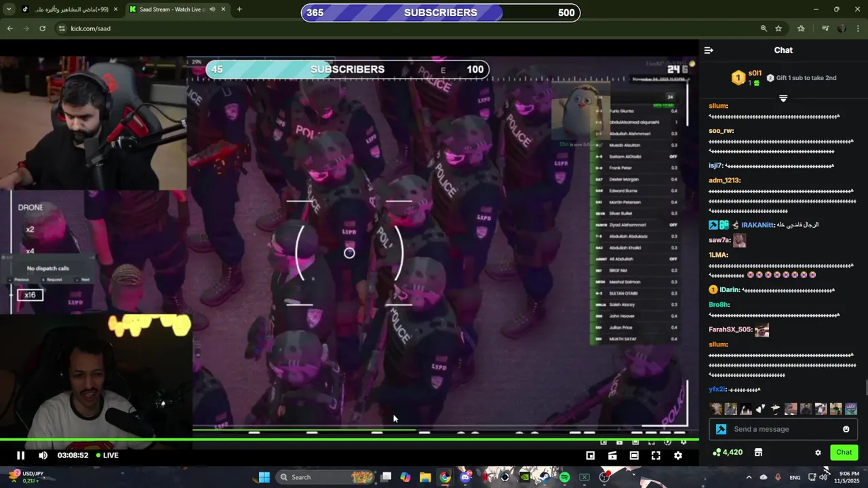Open Bro8h username in chat
This screenshot has height=488, width=868.
point(718,304)
